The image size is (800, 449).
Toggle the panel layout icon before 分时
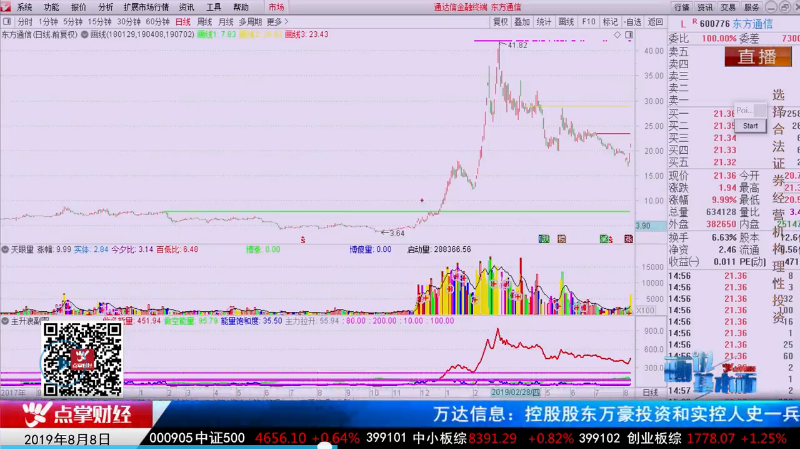pyautogui.click(x=7, y=22)
